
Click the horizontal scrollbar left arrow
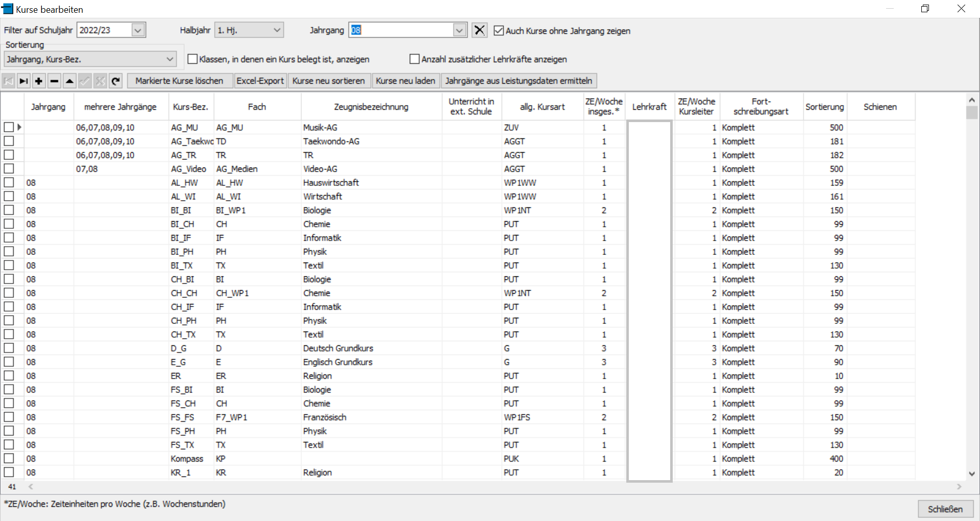tap(31, 487)
